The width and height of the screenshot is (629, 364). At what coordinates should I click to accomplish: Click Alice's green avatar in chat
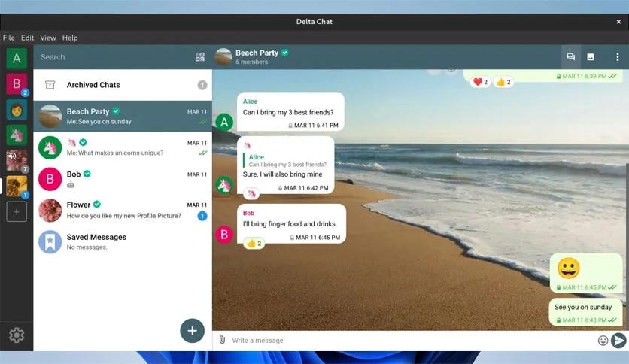(x=224, y=122)
